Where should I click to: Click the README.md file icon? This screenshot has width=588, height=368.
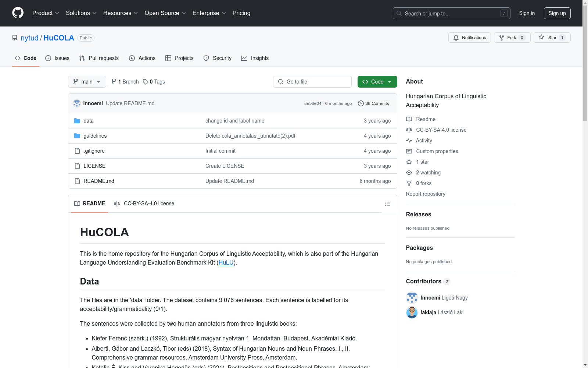(x=77, y=181)
